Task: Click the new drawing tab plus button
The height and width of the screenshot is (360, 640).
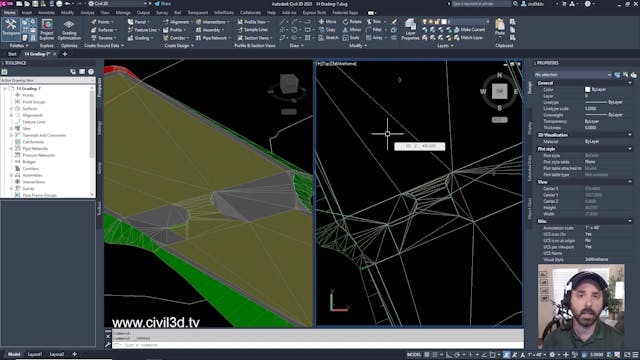Action: click(65, 54)
